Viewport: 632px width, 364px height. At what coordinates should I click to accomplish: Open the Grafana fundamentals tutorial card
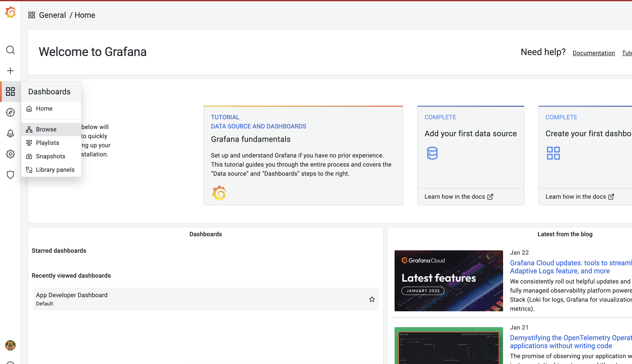303,155
